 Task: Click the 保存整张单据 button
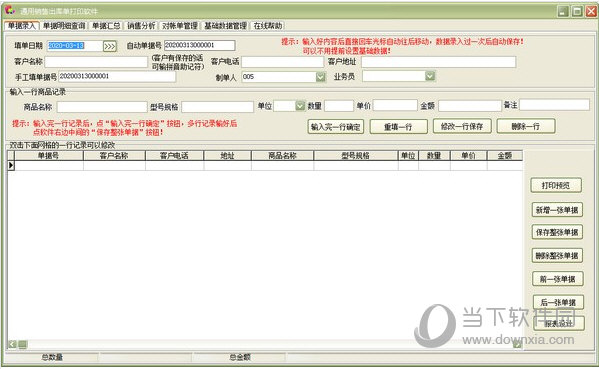tap(557, 232)
